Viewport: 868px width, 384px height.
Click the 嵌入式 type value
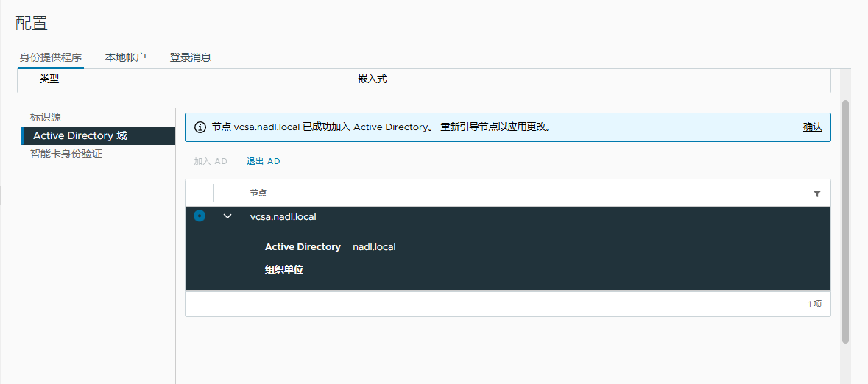point(372,79)
